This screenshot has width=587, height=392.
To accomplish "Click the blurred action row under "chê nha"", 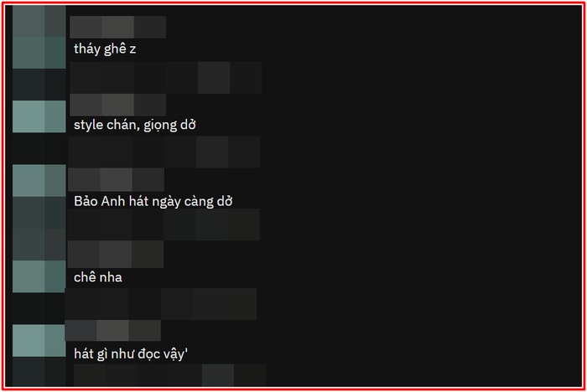I will coord(161,304).
